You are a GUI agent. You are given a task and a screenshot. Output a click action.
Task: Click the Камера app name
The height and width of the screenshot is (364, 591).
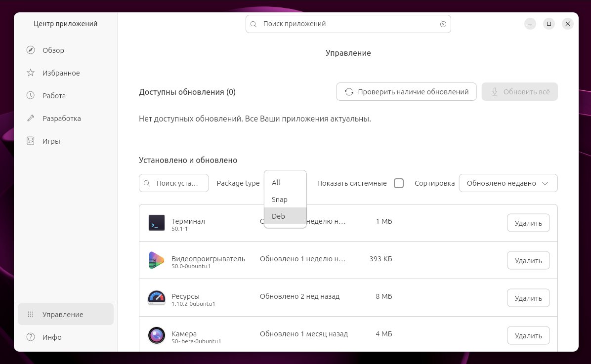[184, 334]
